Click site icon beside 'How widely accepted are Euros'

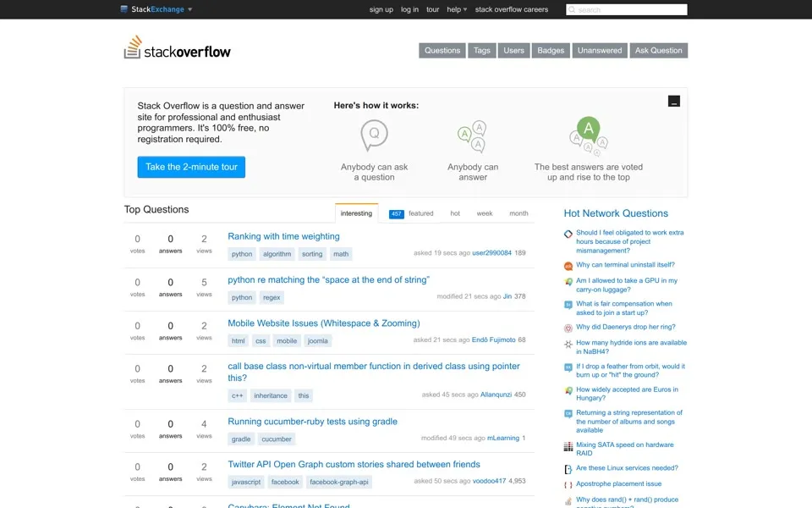click(568, 391)
